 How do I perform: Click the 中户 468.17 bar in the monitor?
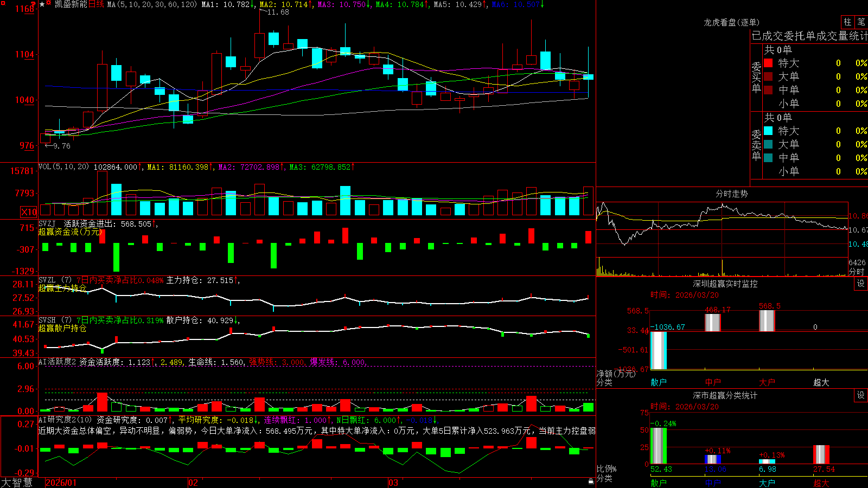pos(713,323)
